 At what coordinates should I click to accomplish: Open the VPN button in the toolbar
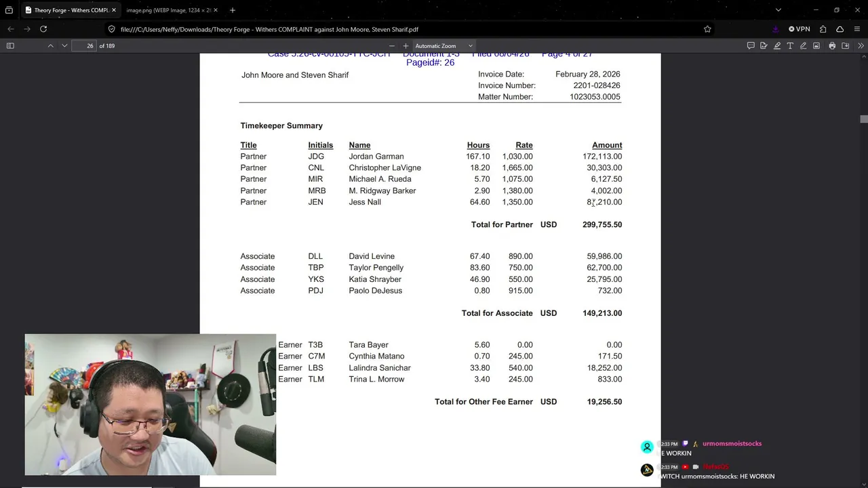point(800,29)
